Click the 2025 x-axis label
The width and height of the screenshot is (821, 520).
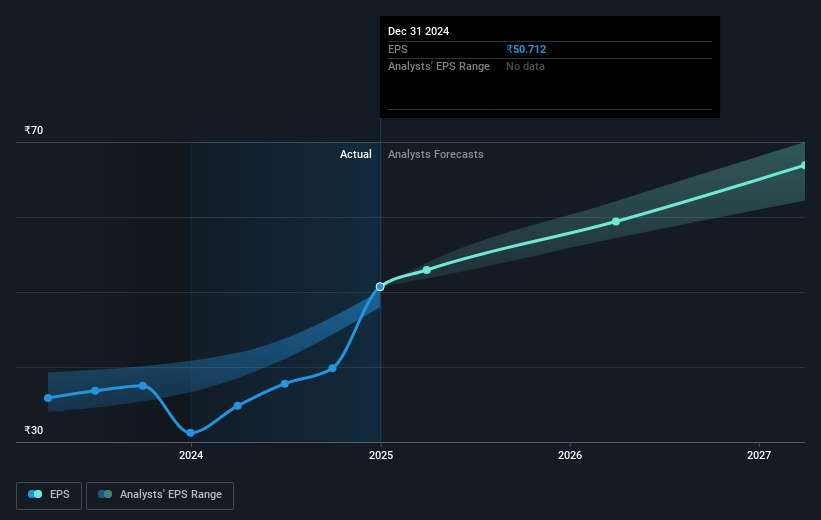coord(381,455)
